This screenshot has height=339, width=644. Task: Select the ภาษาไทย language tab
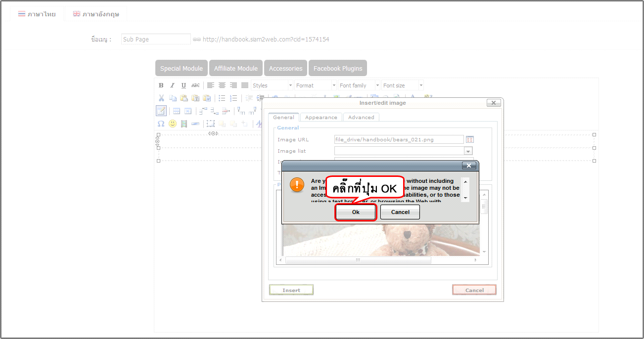[37, 14]
